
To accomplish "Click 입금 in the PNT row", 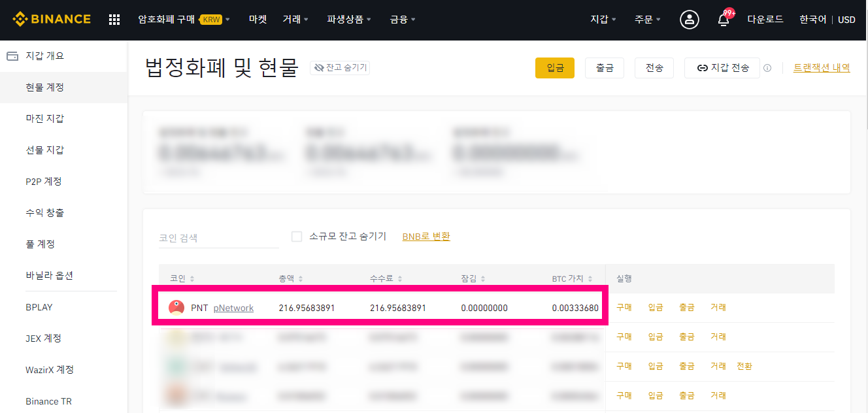I will tap(656, 308).
